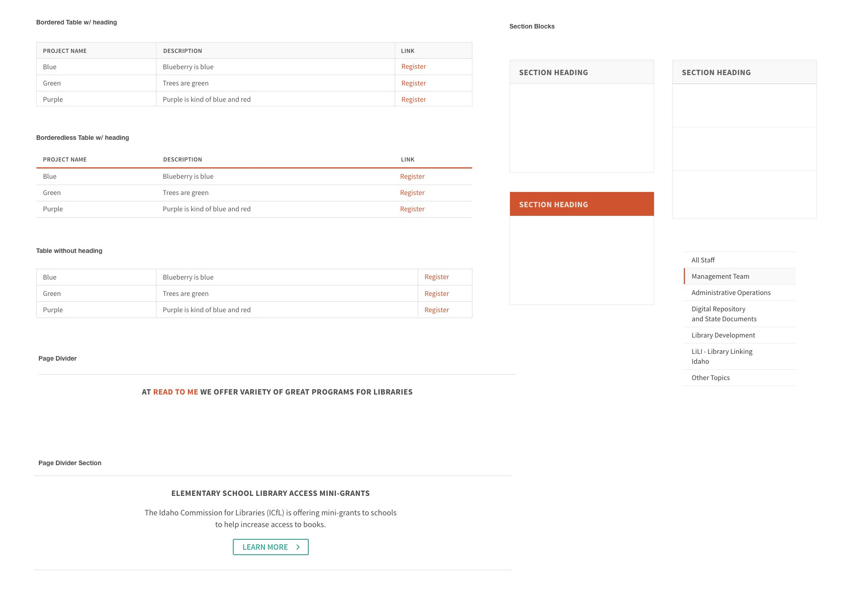Click PROJECT NAME header in borderless table

pyautogui.click(x=65, y=160)
